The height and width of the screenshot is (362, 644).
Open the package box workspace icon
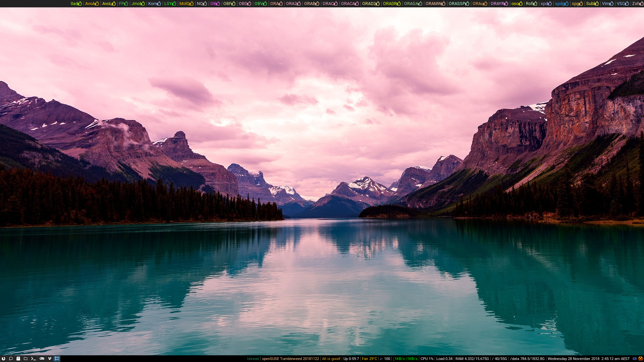point(18,359)
